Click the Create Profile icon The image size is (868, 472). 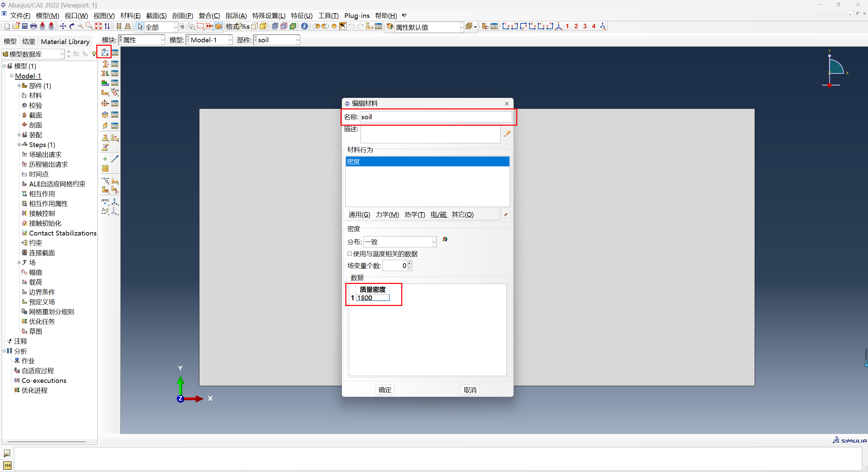105,103
